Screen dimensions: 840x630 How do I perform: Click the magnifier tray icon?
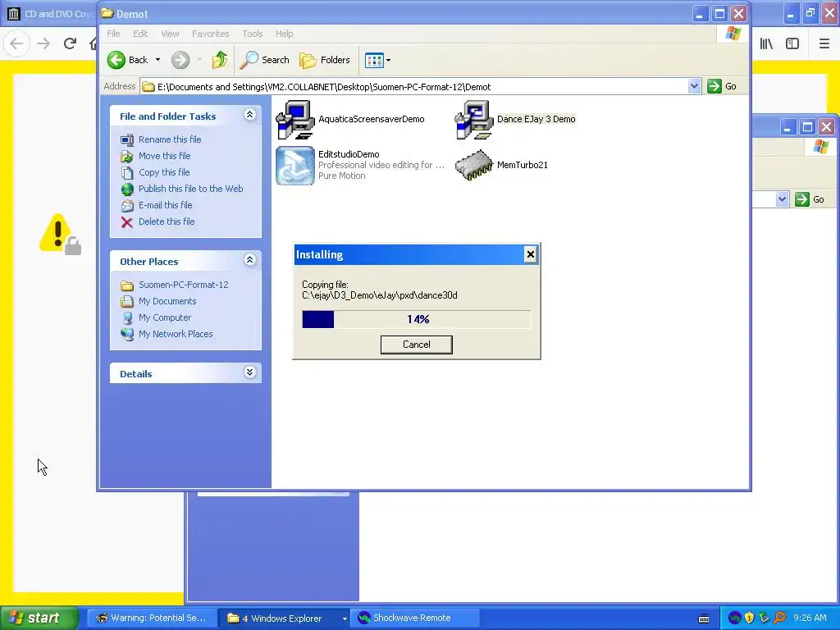click(779, 619)
